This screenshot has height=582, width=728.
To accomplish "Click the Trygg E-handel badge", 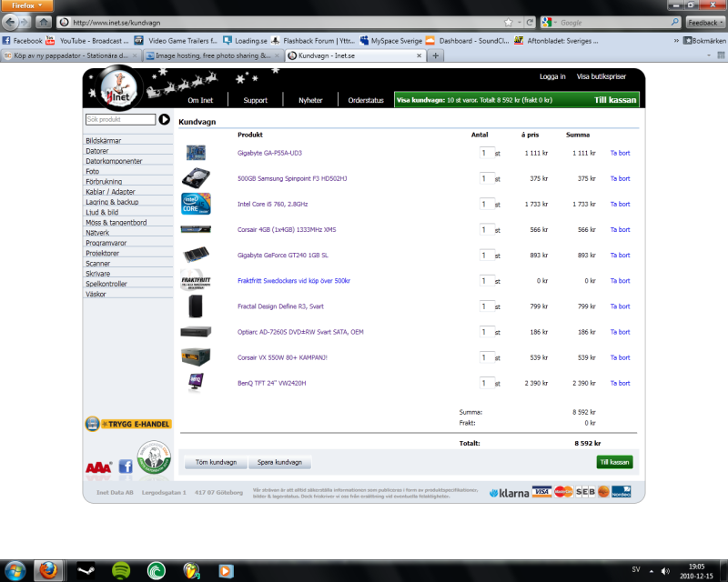I will pos(128,424).
